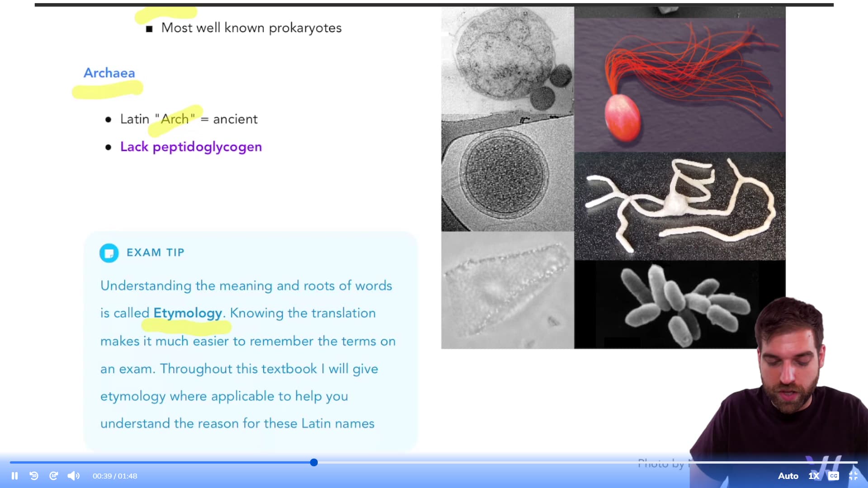
Task: Pause the video playback
Action: coord(14,476)
